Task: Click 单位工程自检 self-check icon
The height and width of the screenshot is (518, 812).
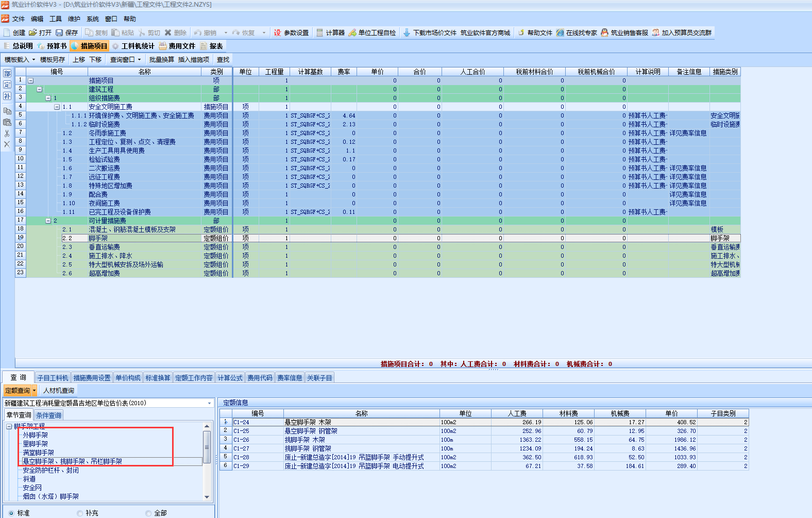Action: [352, 32]
